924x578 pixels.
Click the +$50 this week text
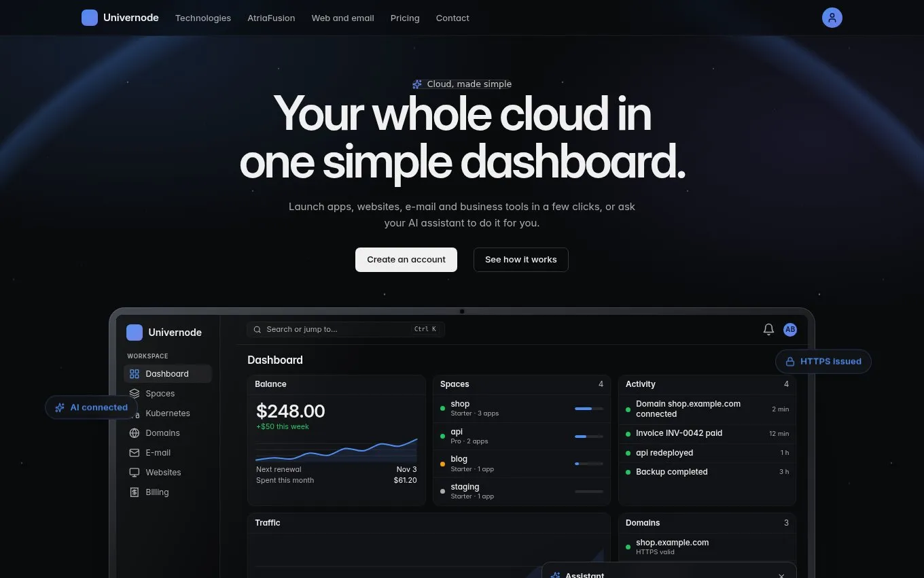click(283, 427)
